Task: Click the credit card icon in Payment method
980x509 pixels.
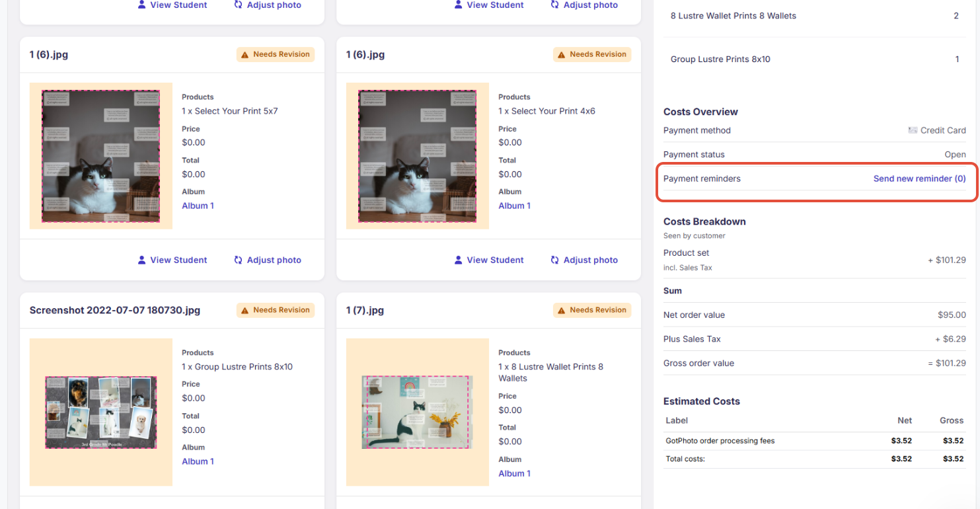Action: pyautogui.click(x=913, y=130)
